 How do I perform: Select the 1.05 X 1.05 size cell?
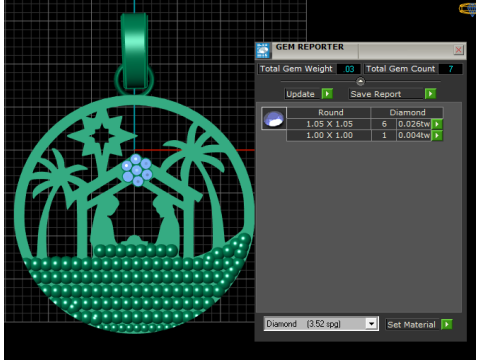click(x=329, y=124)
